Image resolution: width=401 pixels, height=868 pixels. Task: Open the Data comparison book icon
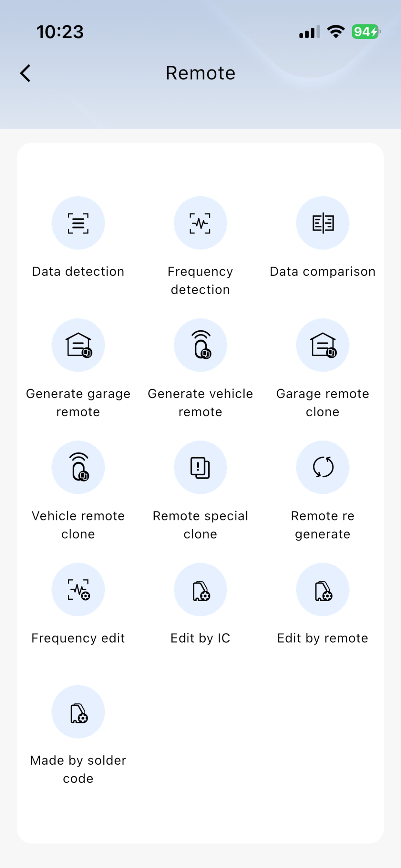(x=323, y=223)
